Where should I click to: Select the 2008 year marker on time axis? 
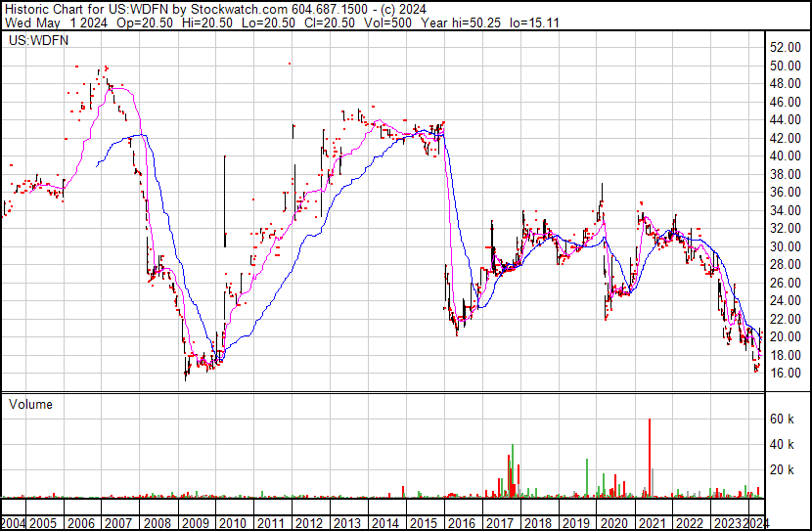pos(158,522)
